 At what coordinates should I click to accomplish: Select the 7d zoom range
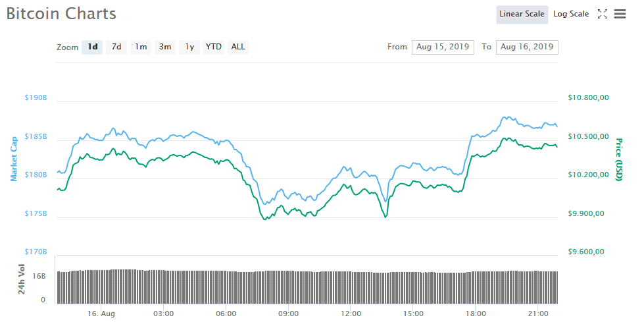point(116,47)
